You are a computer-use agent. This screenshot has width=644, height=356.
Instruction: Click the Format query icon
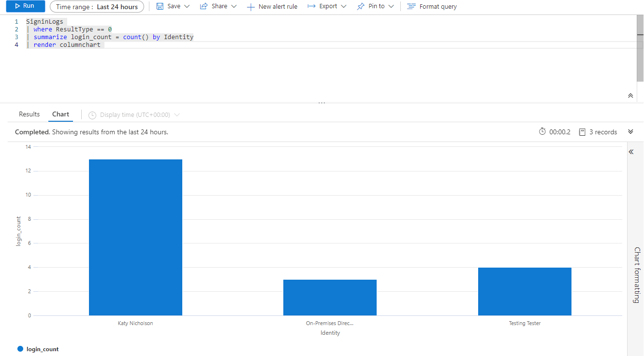coord(411,7)
